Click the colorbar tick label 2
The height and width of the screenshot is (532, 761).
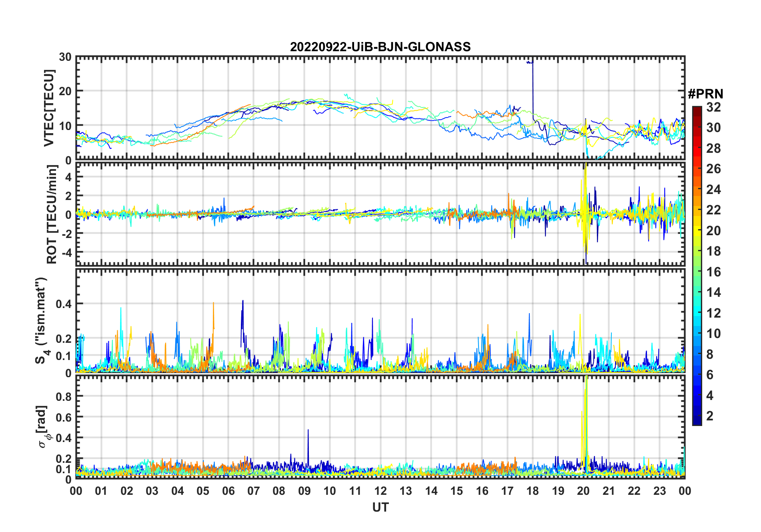point(710,416)
